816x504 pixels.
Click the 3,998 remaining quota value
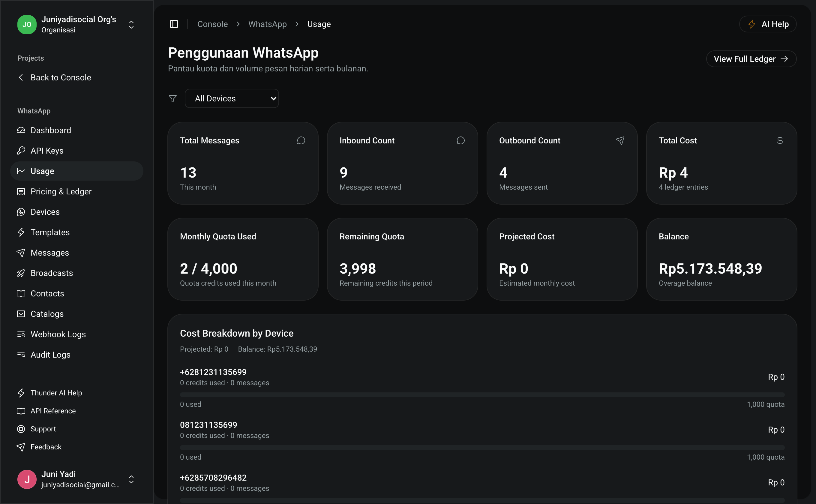pos(358,269)
